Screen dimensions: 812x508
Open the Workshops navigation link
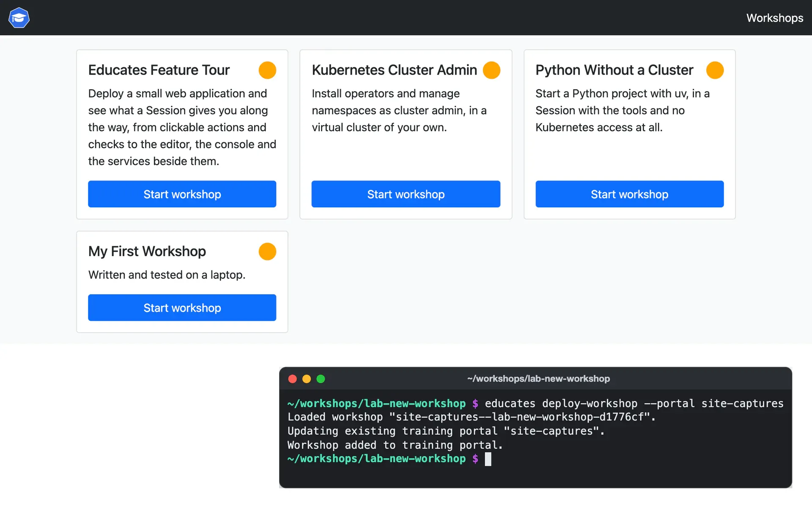coord(774,18)
